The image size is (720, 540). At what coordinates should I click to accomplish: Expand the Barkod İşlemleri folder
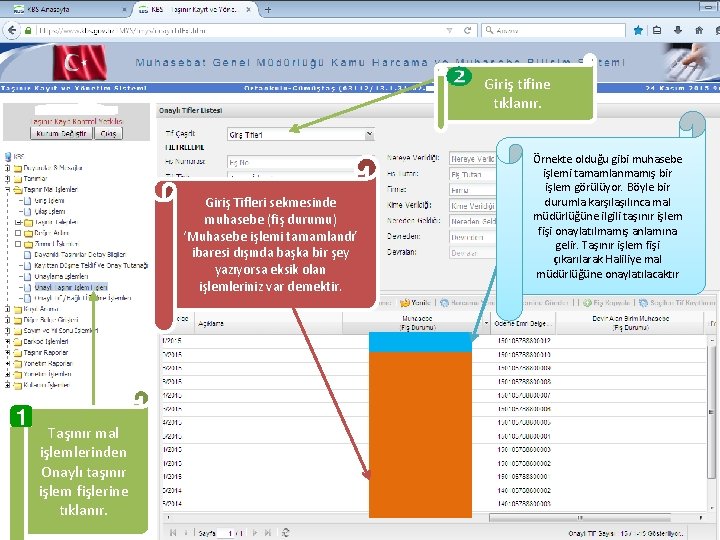click(7, 342)
